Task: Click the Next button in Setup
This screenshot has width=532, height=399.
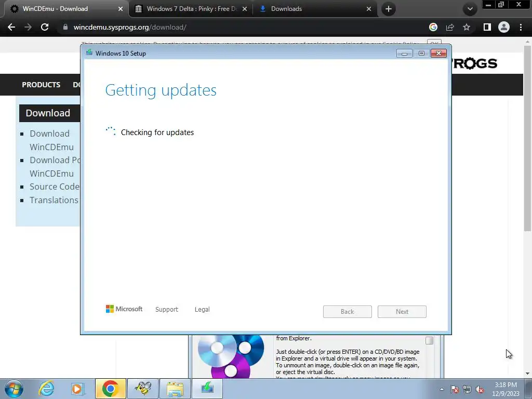Action: [402, 312]
